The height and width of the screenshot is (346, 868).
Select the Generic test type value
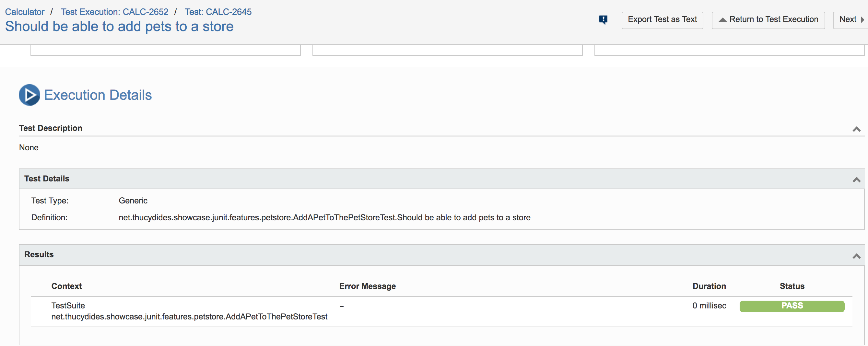click(133, 201)
